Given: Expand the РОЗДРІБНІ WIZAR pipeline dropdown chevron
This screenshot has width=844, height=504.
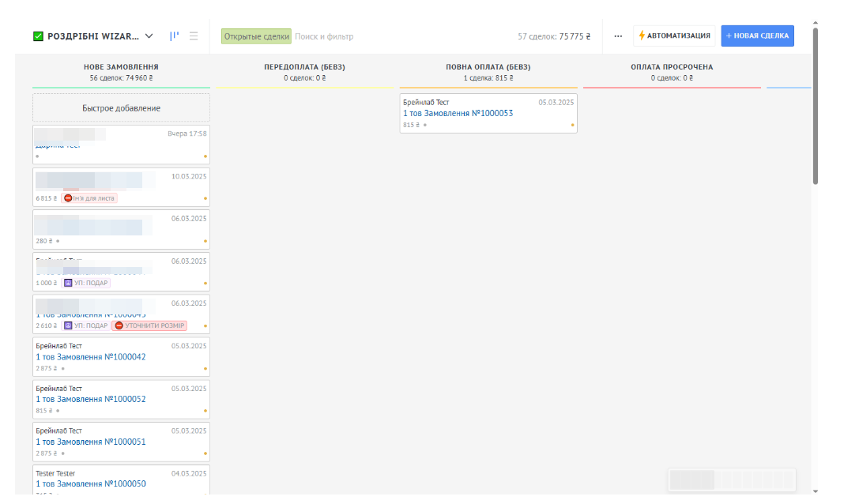Looking at the screenshot, I should point(149,36).
